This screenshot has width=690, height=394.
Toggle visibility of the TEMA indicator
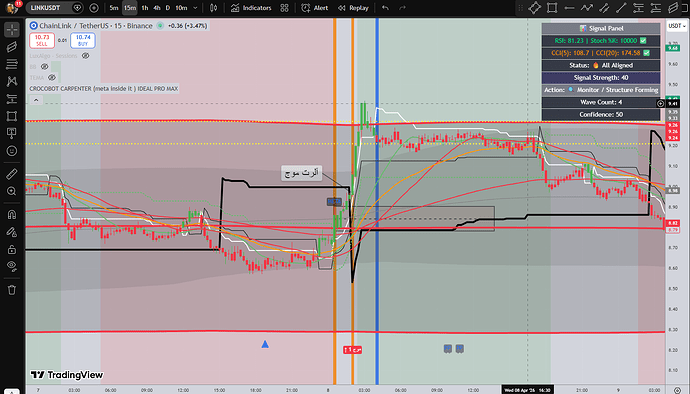(52, 77)
